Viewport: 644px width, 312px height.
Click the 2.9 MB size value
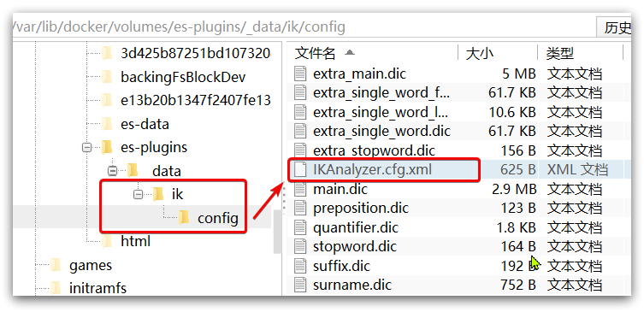coord(514,189)
